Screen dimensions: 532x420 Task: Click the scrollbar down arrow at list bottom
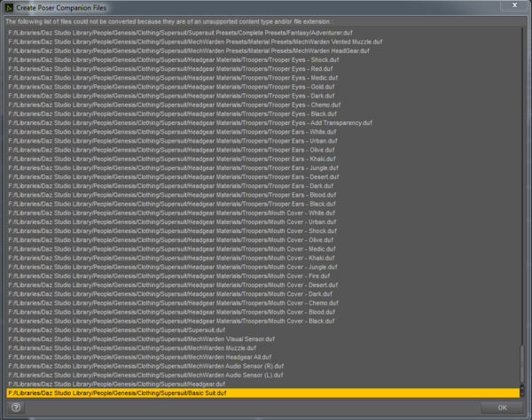pyautogui.click(x=522, y=393)
